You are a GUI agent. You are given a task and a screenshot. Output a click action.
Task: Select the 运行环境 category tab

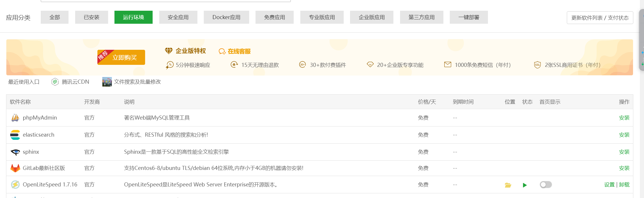(134, 17)
